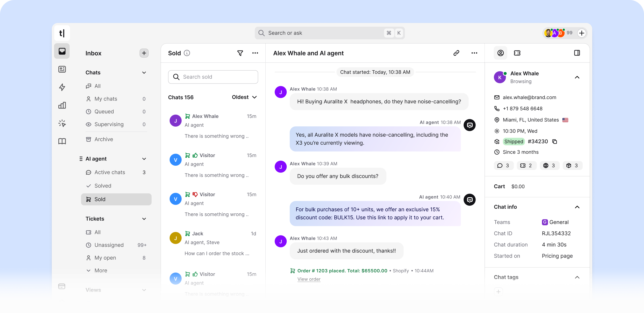Switch to the ticket details tab
Image resolution: width=644 pixels, height=313 pixels.
pos(517,53)
